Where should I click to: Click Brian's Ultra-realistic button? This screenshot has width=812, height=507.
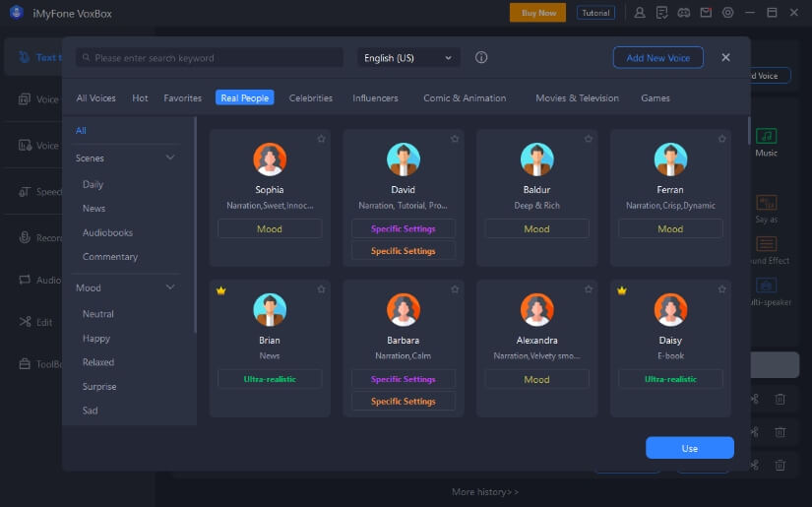coord(270,379)
